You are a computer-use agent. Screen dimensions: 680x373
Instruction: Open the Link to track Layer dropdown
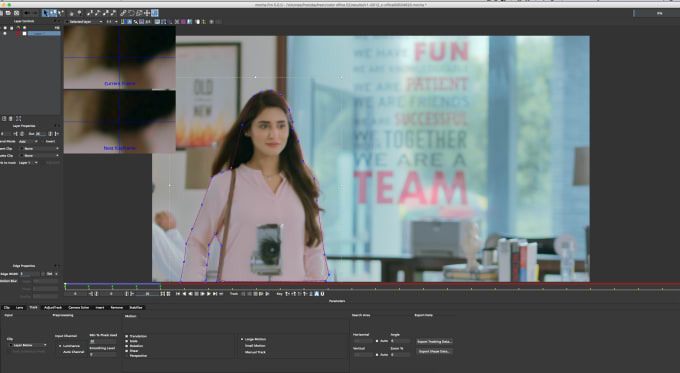[x=28, y=163]
